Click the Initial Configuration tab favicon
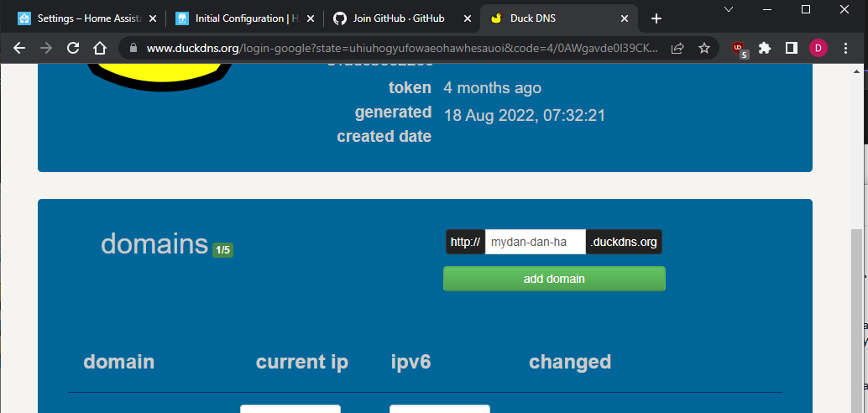 pyautogui.click(x=182, y=18)
